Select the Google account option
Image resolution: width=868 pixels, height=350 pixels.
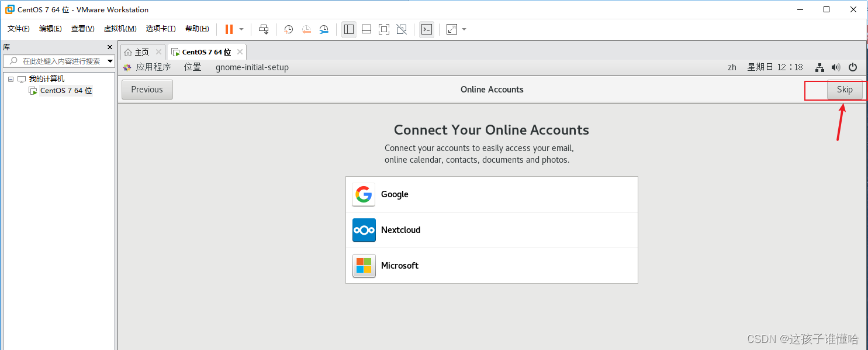pos(492,194)
